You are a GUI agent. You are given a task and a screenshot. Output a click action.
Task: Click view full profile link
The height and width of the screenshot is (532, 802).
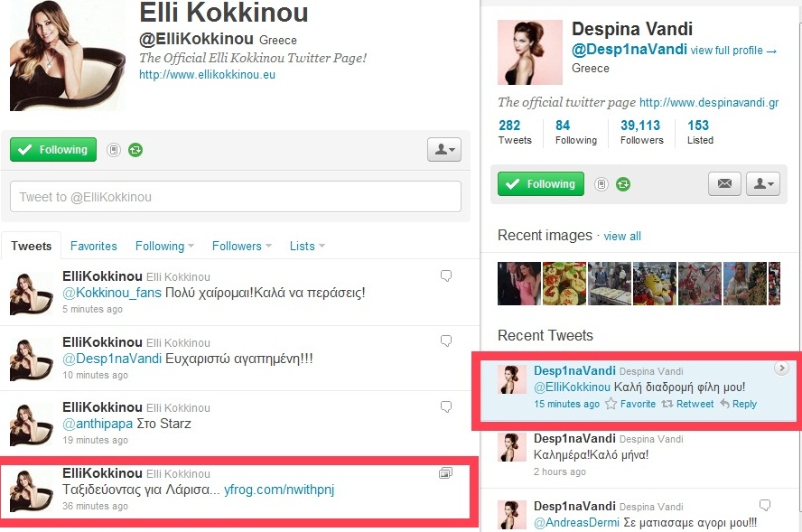(733, 51)
